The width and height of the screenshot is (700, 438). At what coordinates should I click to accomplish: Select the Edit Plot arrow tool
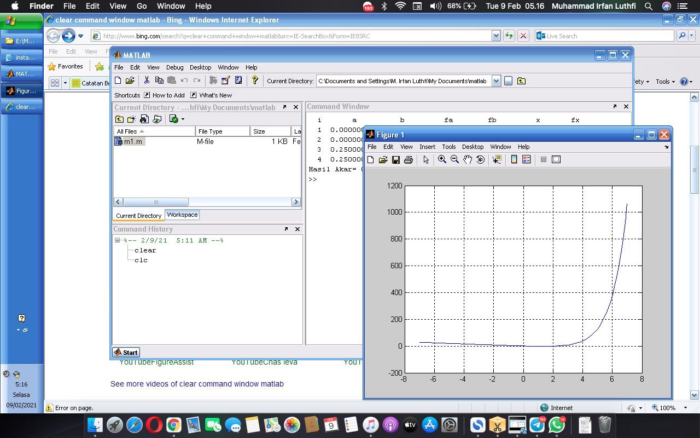point(425,160)
